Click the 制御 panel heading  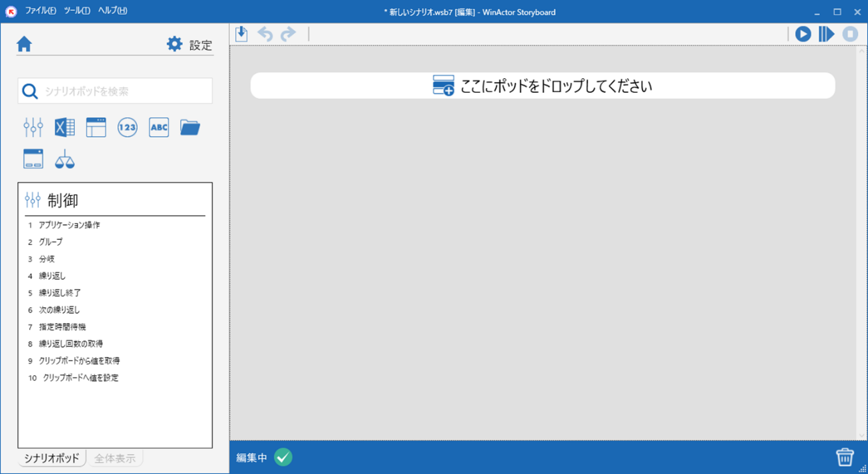coord(63,200)
